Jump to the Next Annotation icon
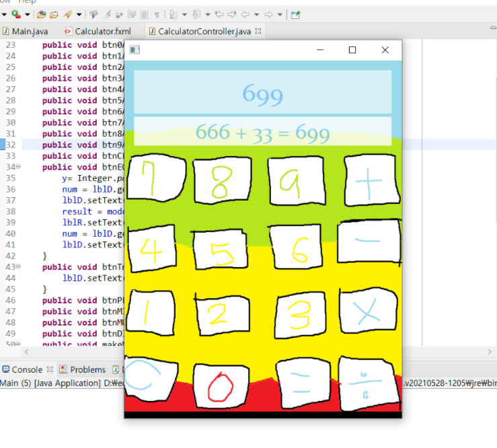Viewport: 497px width, 448px height. click(173, 15)
